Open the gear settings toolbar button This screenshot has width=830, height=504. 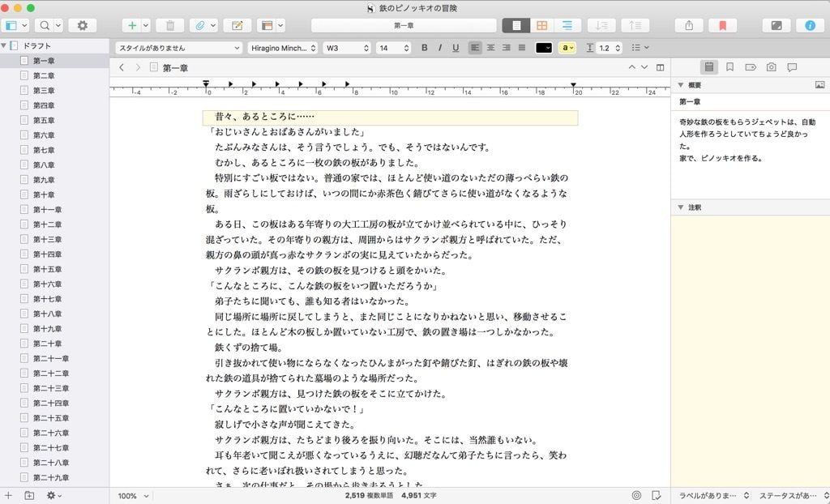82,25
